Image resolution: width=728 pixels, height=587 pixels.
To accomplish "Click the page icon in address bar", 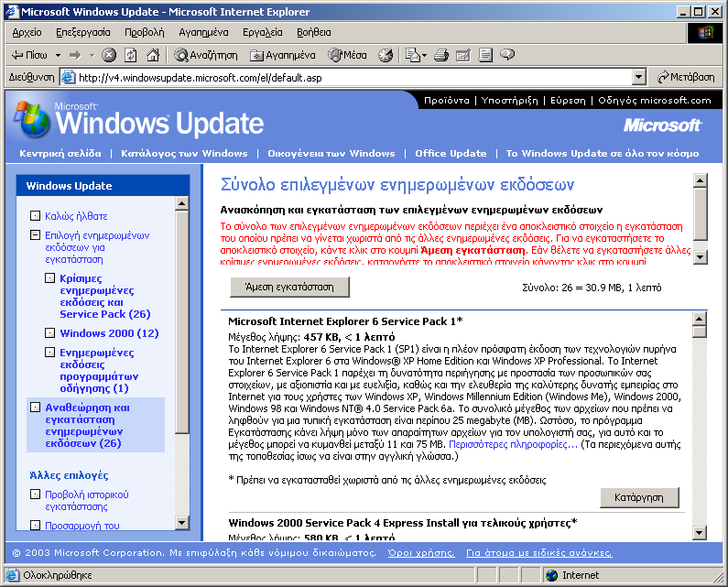I will pos(69,77).
